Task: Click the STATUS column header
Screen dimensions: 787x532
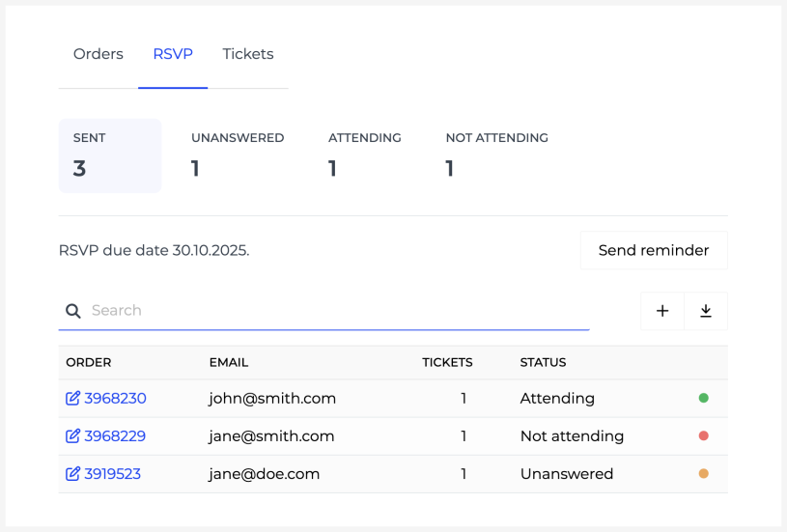Action: click(x=543, y=363)
